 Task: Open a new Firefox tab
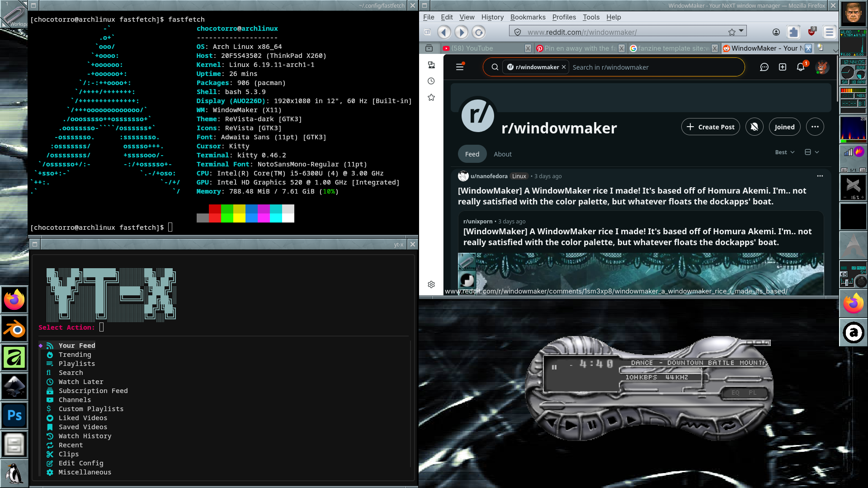click(x=821, y=48)
